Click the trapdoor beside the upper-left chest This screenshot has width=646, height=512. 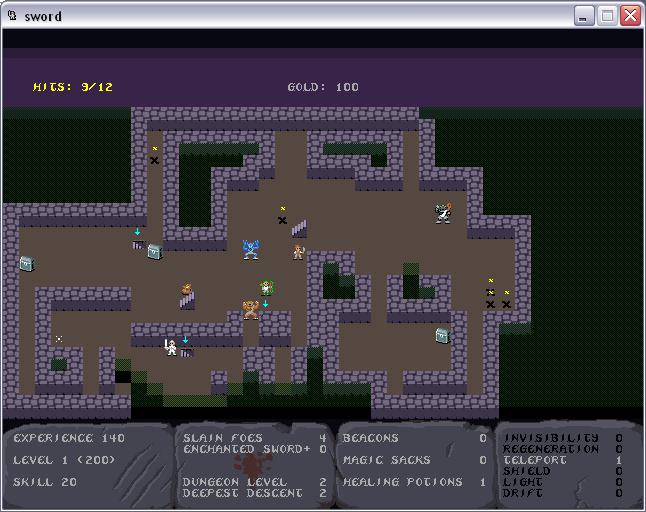(x=138, y=245)
